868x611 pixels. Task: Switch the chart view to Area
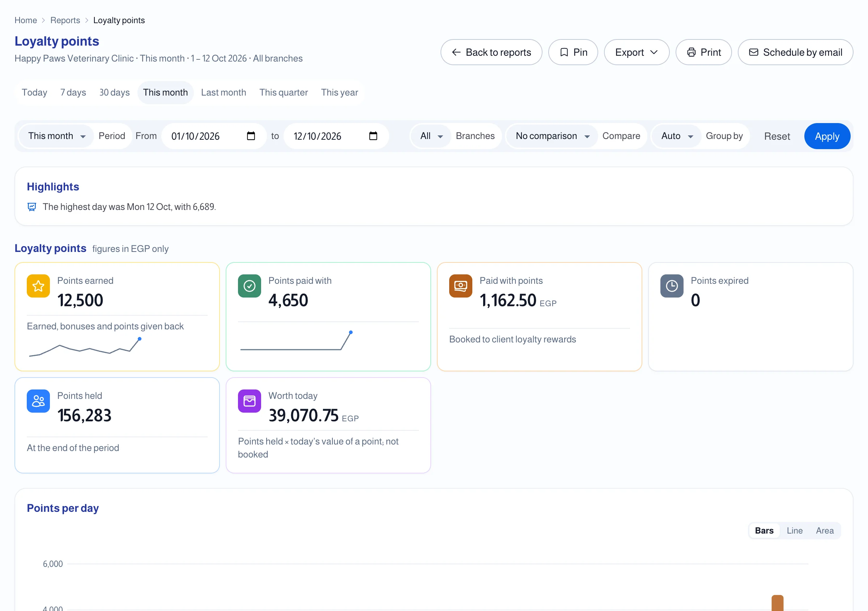[x=825, y=530]
